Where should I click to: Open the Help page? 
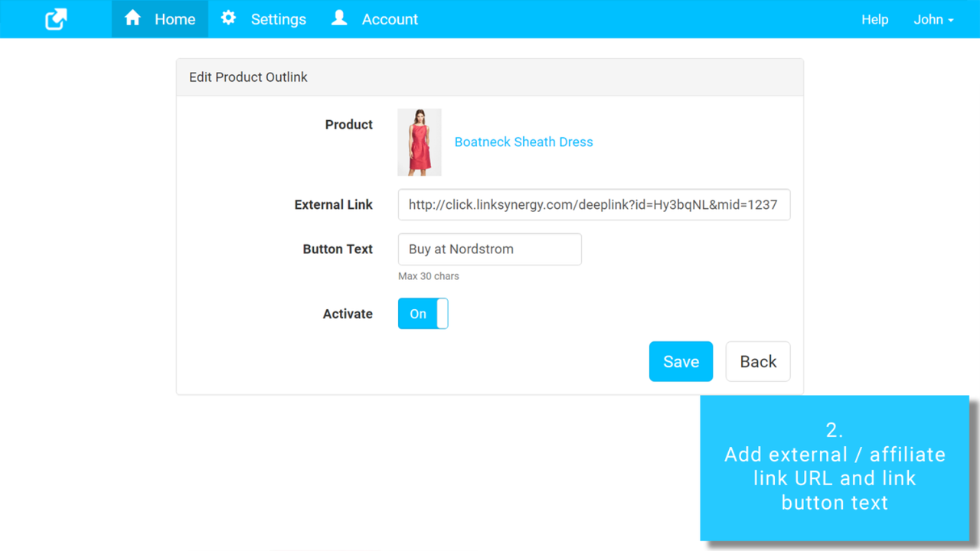(x=875, y=19)
